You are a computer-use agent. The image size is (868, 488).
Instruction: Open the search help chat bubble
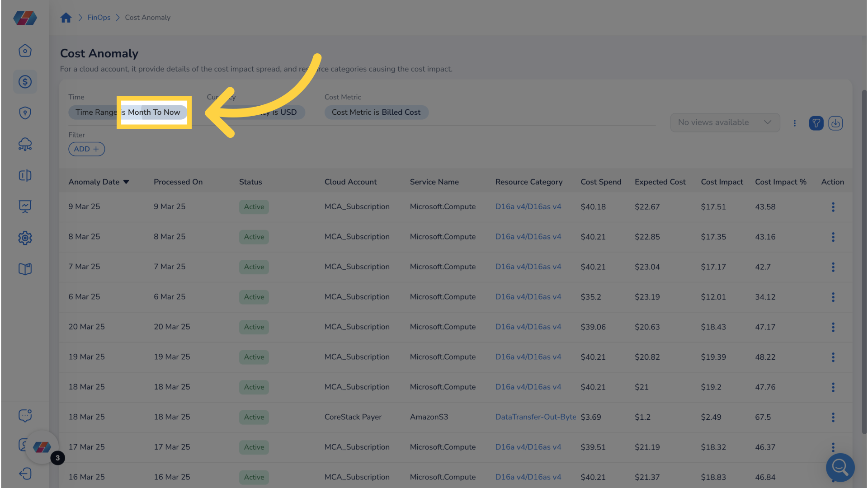point(840,467)
